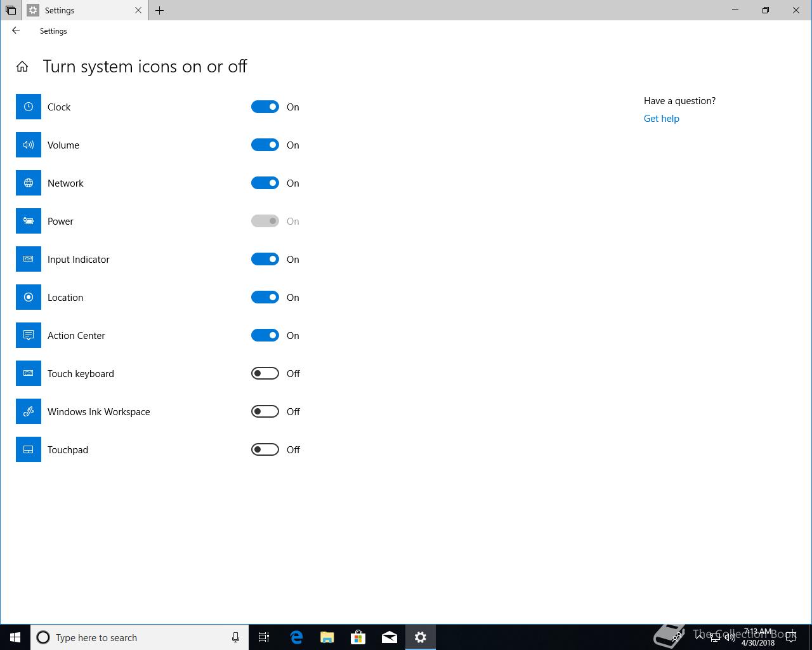Disable the Input Indicator toggle
The image size is (812, 650).
265,259
